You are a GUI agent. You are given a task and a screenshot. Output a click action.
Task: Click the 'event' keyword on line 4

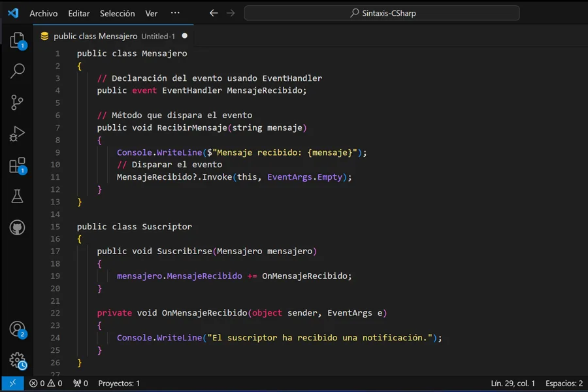[x=144, y=90]
